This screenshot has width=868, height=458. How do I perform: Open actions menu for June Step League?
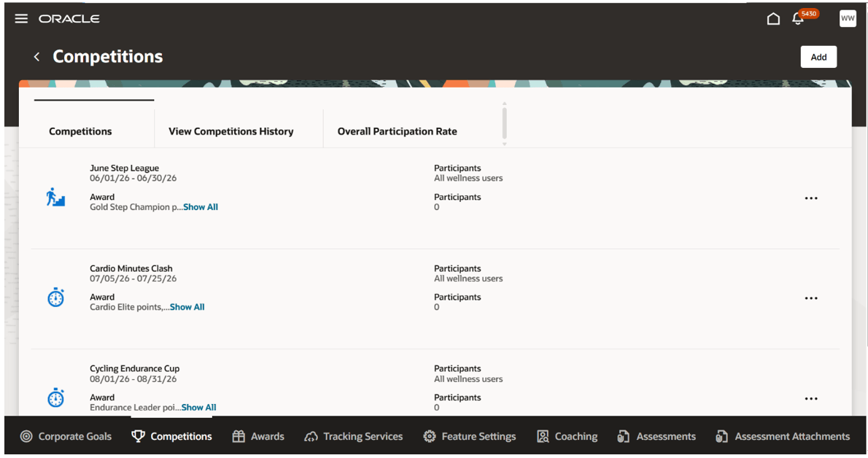[x=811, y=198]
